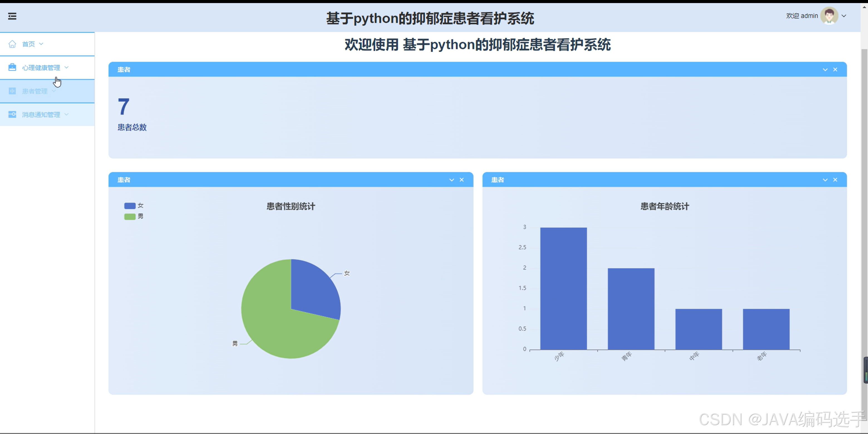Toggle 男 series in pie legend
This screenshot has height=434, width=868.
click(130, 217)
